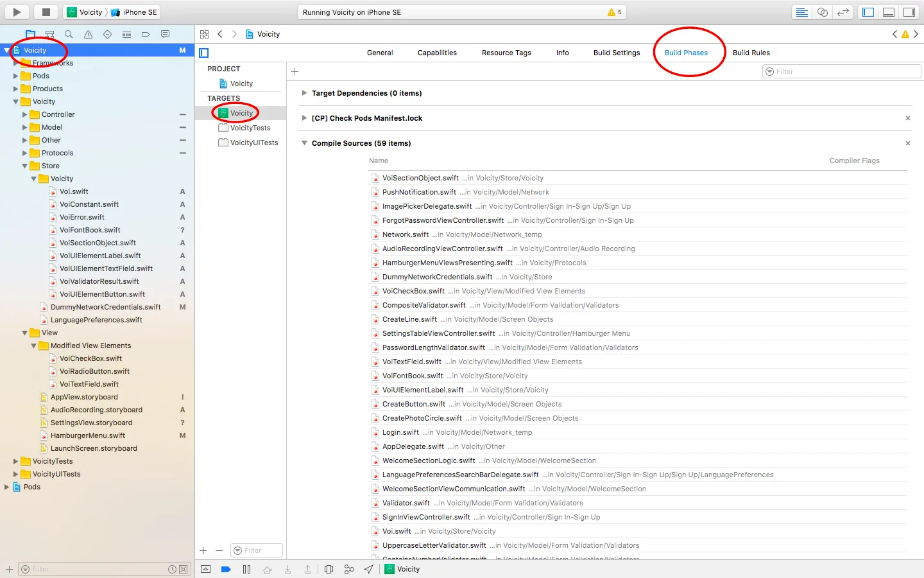The image size is (924, 578).
Task: Switch to the Capabilities tab
Action: [437, 53]
